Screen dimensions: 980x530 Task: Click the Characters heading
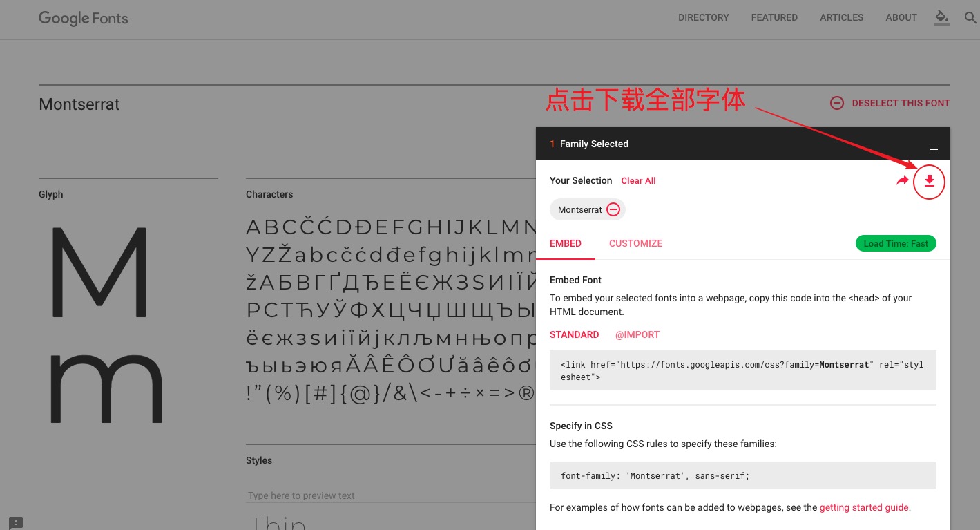coord(269,194)
